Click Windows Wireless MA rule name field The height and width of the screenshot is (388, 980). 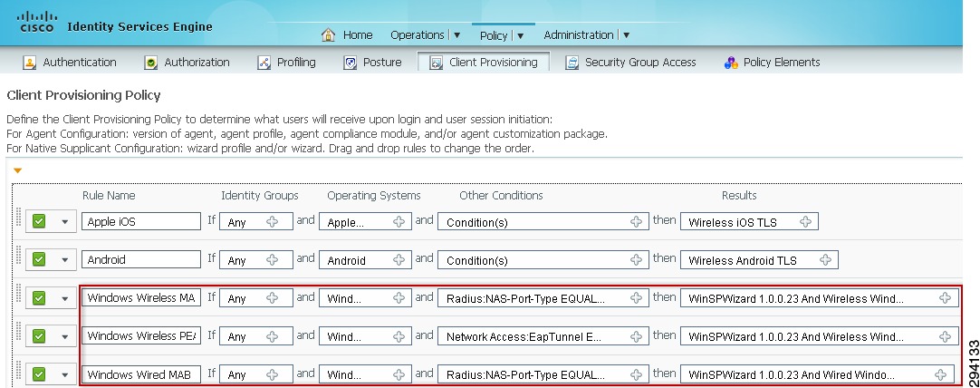coord(141,298)
